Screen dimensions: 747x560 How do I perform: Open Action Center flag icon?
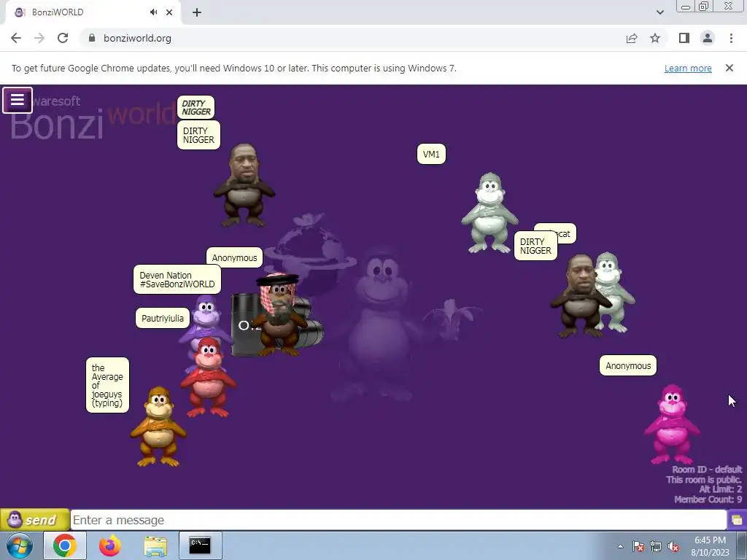[638, 546]
